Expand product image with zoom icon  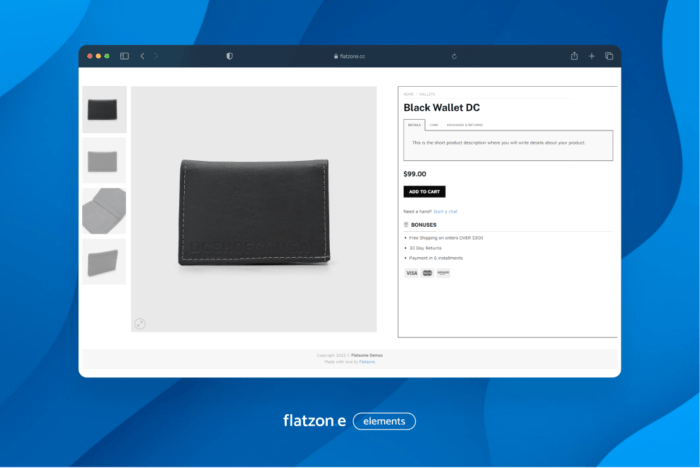(140, 323)
